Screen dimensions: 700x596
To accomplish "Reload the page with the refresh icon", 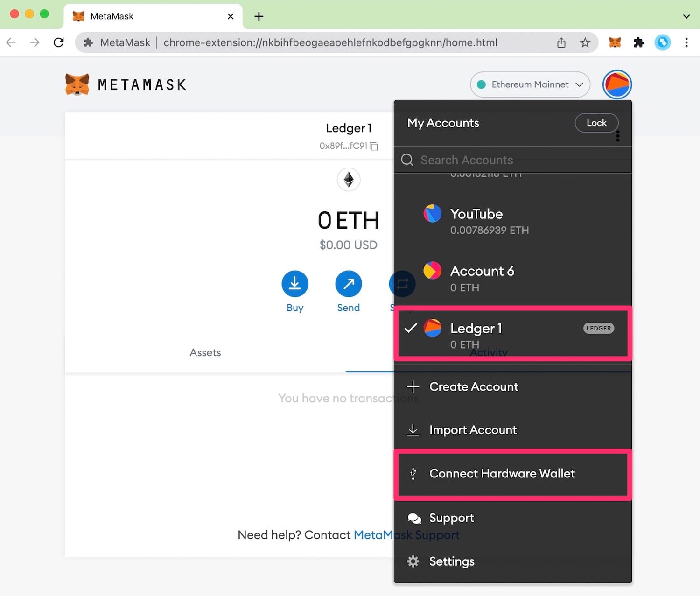I will 59,42.
